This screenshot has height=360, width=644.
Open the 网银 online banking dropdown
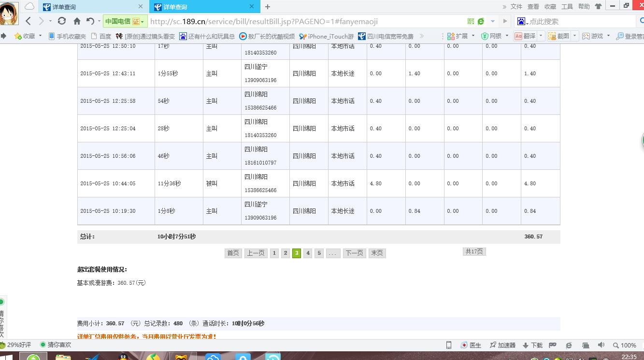(x=495, y=36)
